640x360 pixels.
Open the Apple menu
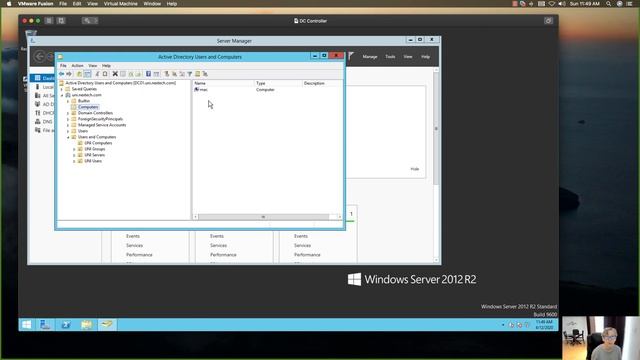click(9, 4)
